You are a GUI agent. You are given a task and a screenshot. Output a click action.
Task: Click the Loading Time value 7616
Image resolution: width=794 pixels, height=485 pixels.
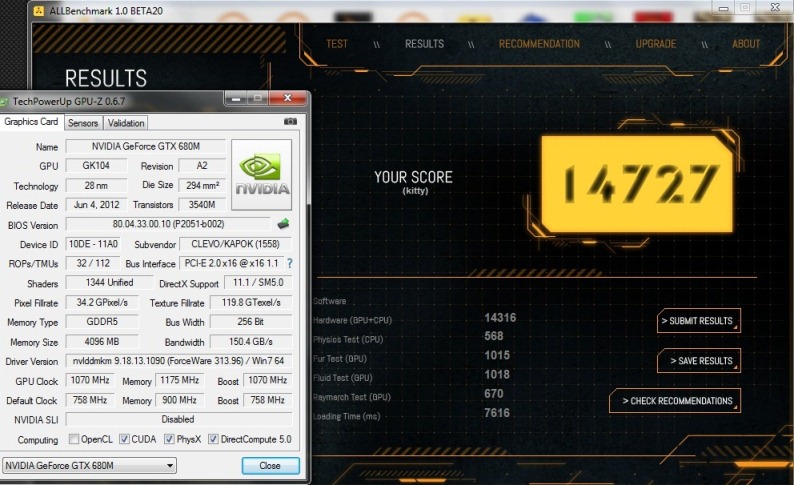click(x=497, y=413)
